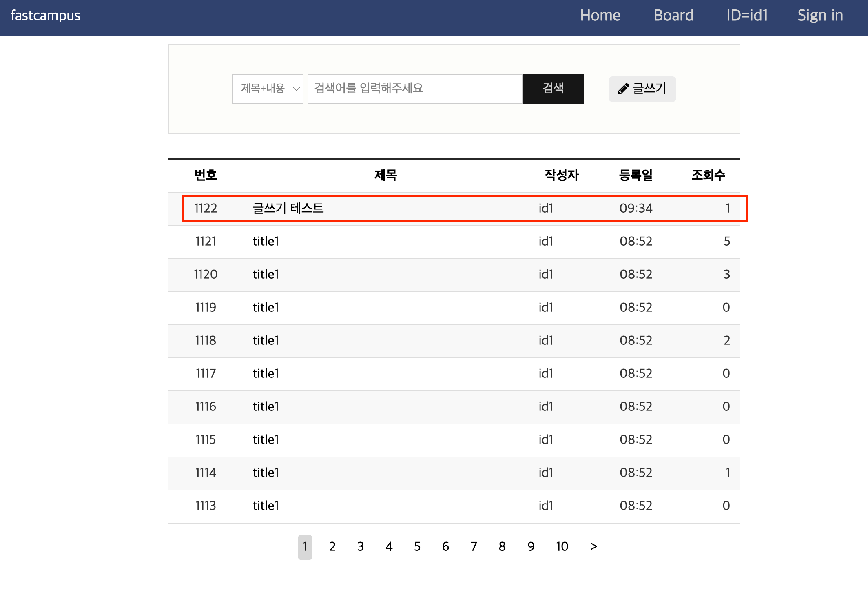Open the title1 post numbered 1121

coord(266,241)
